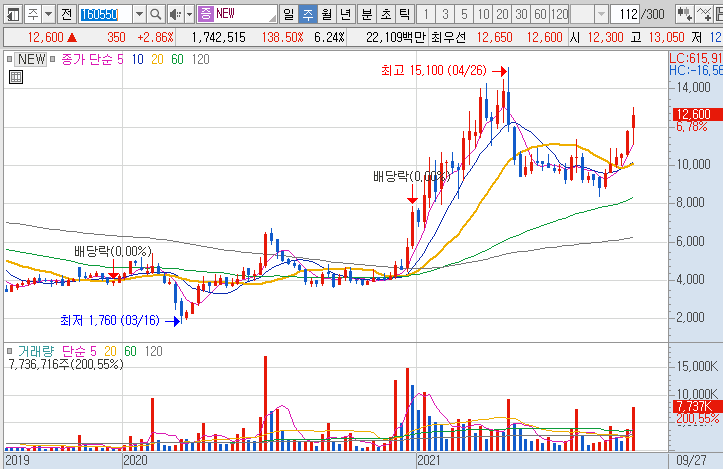Click the yellow 20 volume average legend
This screenshot has height=469, width=723.
(x=110, y=351)
